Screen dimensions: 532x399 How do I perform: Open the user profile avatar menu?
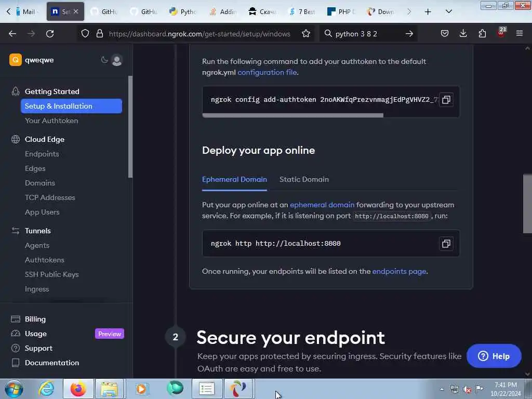coord(117,60)
